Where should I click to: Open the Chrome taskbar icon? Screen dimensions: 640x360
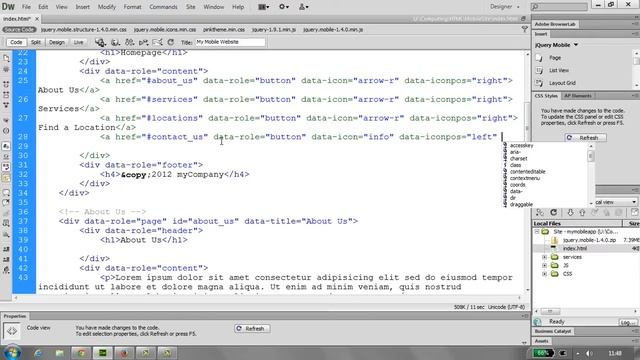click(x=81, y=353)
